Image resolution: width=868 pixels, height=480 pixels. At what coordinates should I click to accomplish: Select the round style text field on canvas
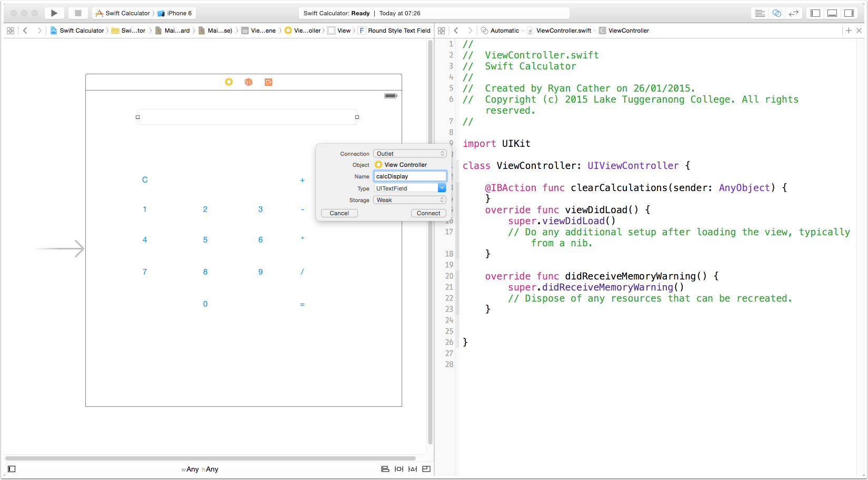tap(247, 117)
